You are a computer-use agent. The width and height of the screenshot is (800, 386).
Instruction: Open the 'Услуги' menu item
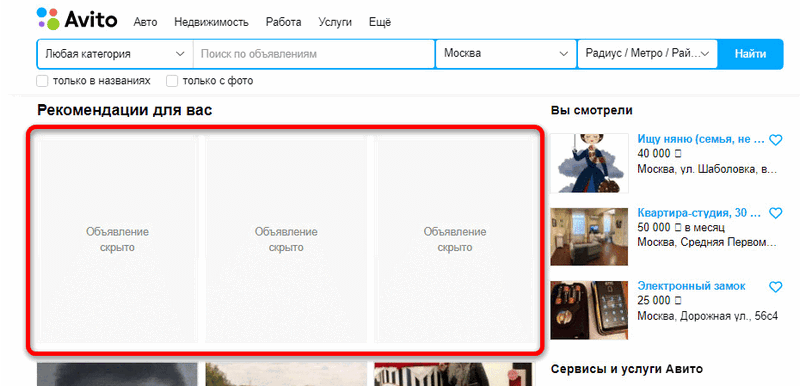pos(335,22)
